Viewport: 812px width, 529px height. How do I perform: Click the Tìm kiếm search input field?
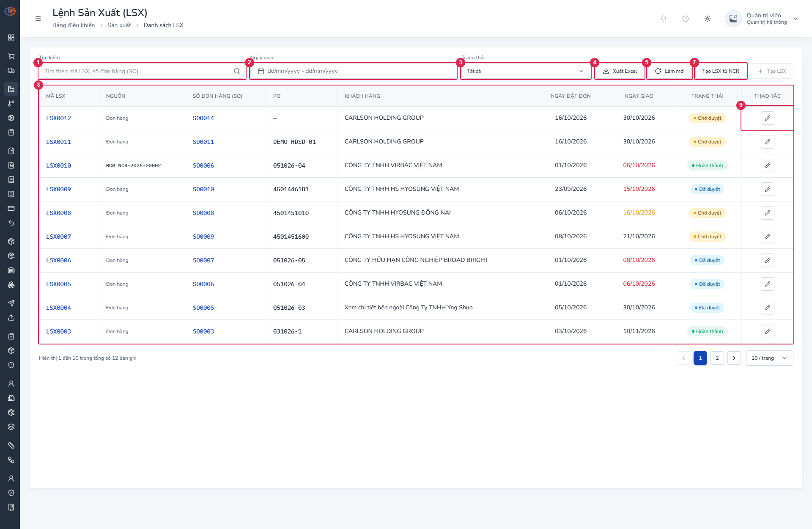pos(142,71)
